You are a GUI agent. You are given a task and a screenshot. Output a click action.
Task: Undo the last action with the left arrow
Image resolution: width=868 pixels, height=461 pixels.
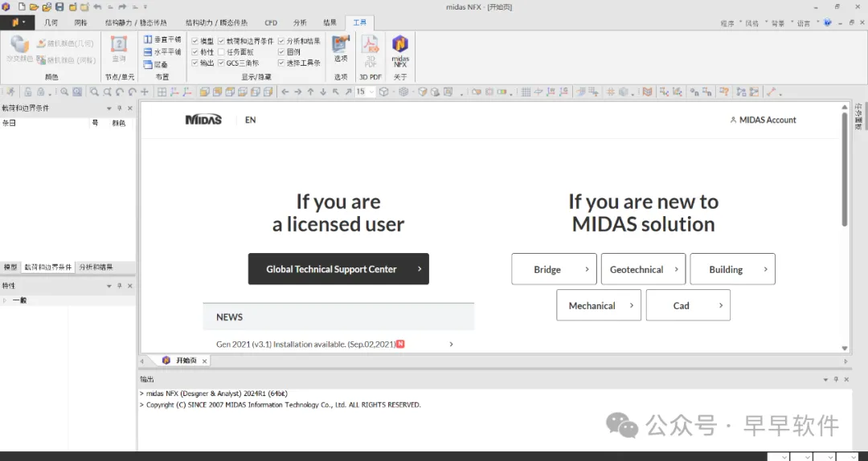[x=97, y=7]
